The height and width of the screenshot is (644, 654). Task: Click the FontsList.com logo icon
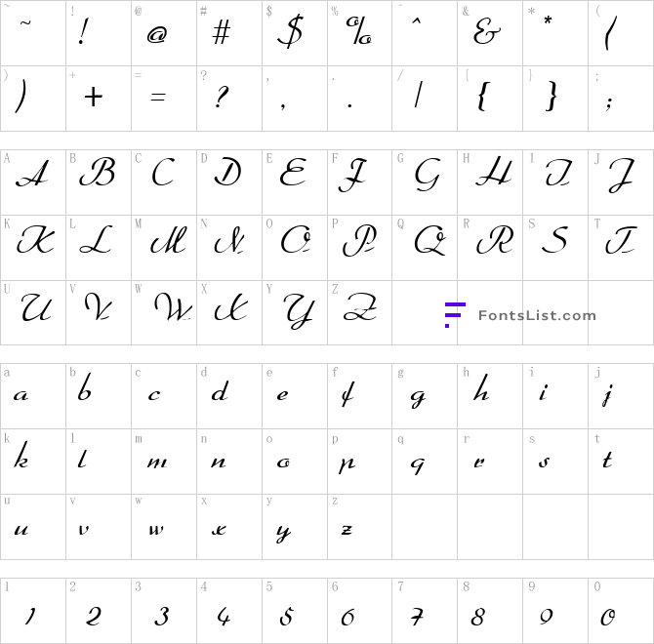tap(455, 315)
